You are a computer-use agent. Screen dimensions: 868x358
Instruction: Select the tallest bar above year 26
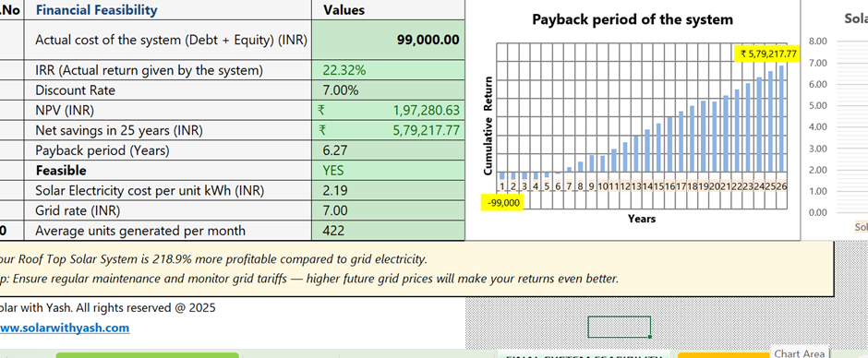[781, 119]
